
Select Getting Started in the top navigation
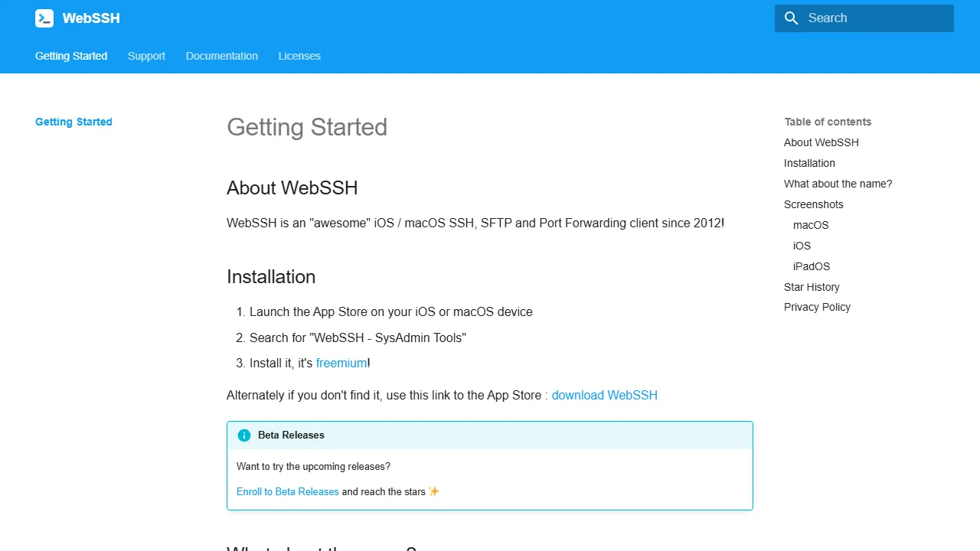70,56
